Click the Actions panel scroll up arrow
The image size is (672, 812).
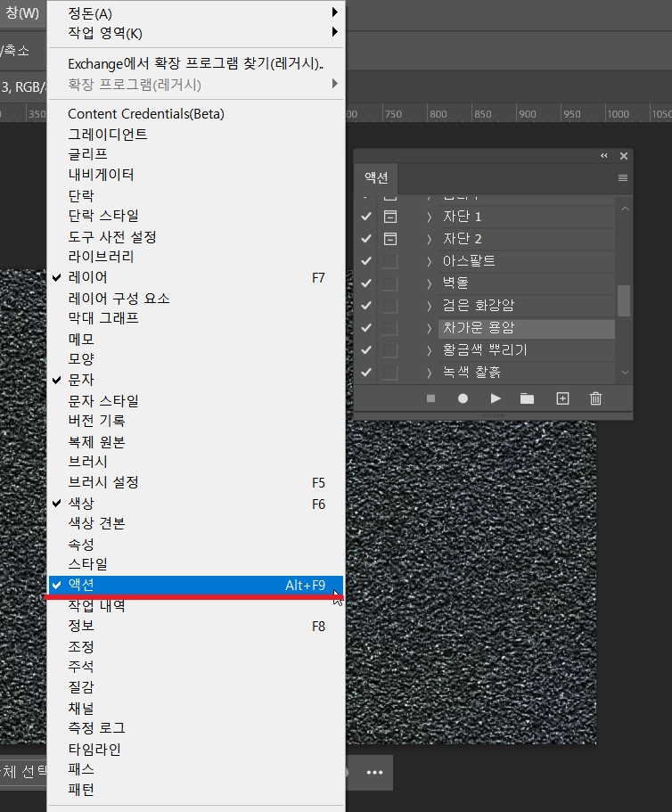tap(625, 209)
